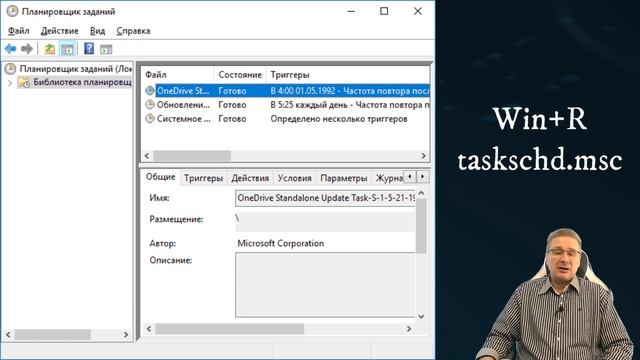Click details pane horizontal scrollbar left arrow
Screen dimensions: 640x360
149,329
